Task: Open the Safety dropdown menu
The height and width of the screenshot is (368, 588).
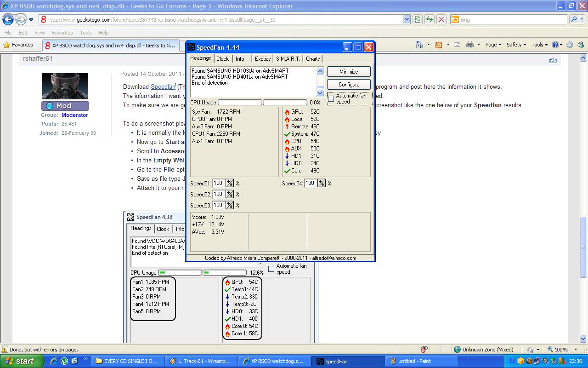Action: pyautogui.click(x=517, y=45)
